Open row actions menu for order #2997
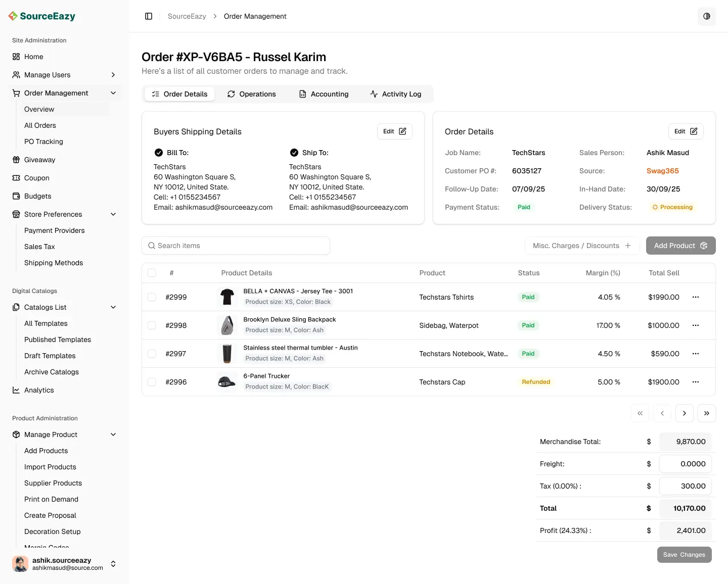The height and width of the screenshot is (584, 728). [x=696, y=354]
